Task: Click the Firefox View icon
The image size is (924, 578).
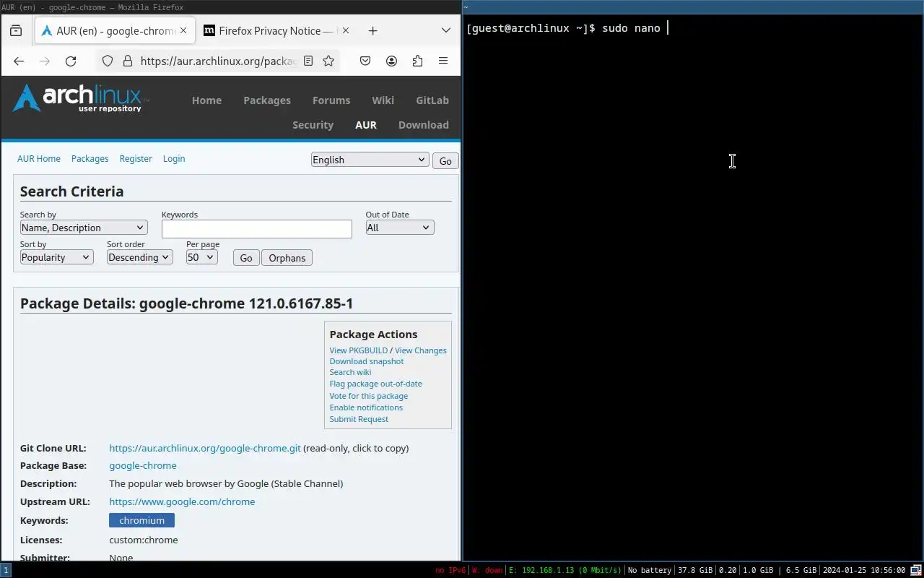Action: tap(16, 31)
